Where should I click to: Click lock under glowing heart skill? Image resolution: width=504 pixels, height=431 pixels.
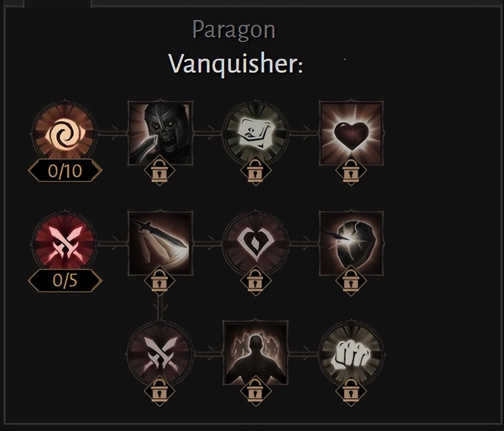(x=351, y=171)
